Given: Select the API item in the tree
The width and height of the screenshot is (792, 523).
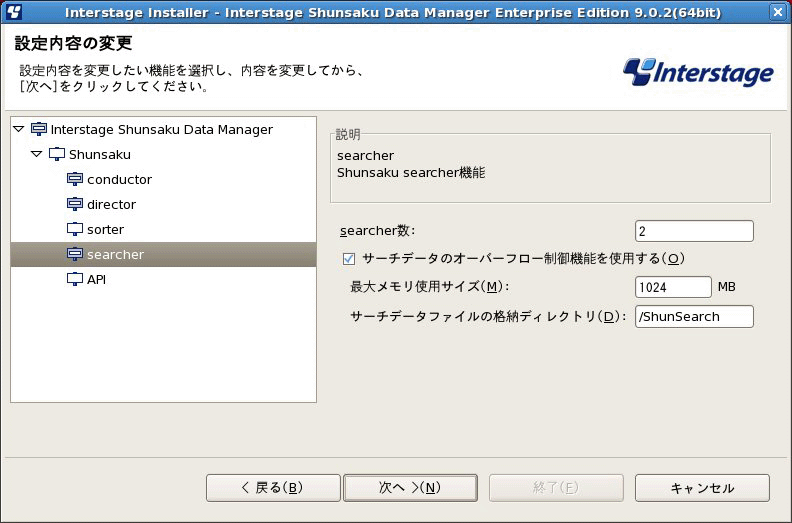Looking at the screenshot, I should point(96,279).
